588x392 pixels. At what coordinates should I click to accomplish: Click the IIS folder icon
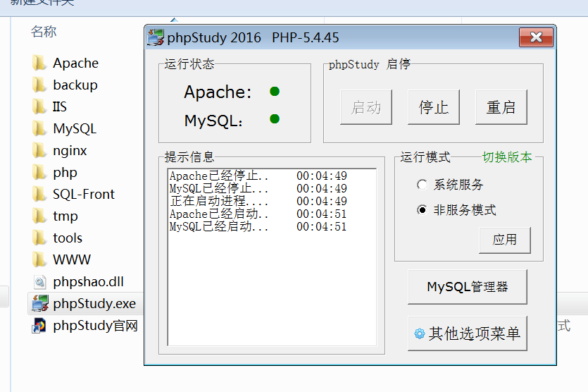[x=39, y=106]
